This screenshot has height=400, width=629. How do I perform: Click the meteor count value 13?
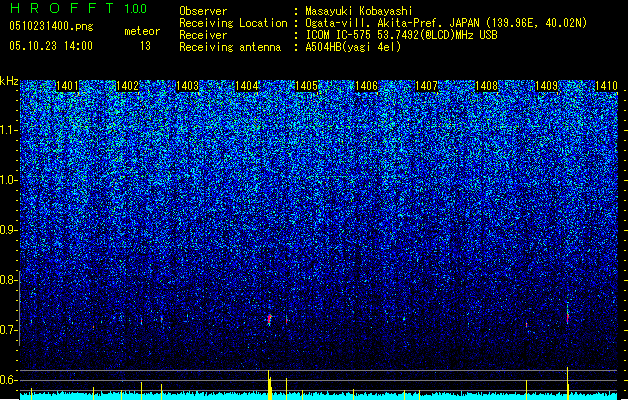tap(145, 46)
